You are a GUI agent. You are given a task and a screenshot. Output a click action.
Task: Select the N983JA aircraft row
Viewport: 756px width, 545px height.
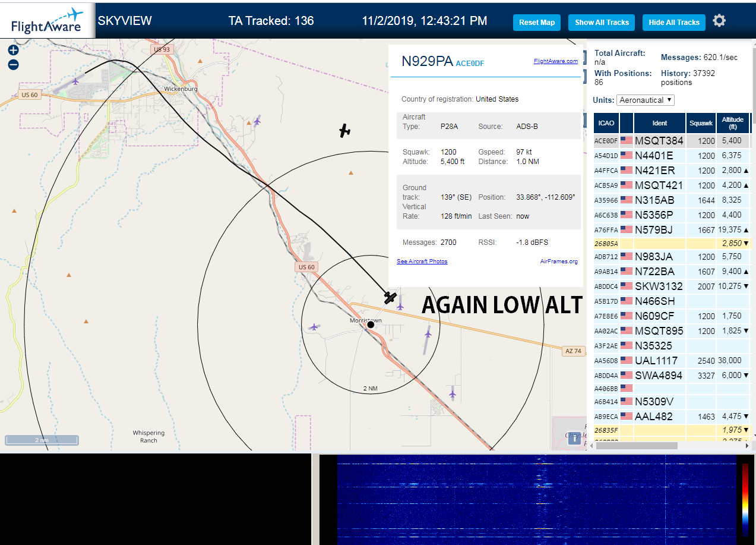pos(672,257)
